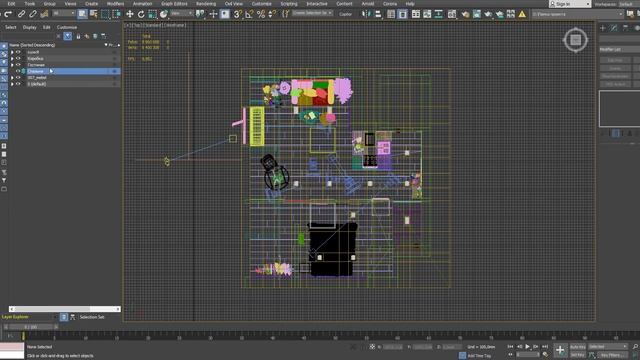Image resolution: width=640 pixels, height=360 pixels.
Task: Click the Bind to Space Warp icon
Action: click(x=44, y=14)
